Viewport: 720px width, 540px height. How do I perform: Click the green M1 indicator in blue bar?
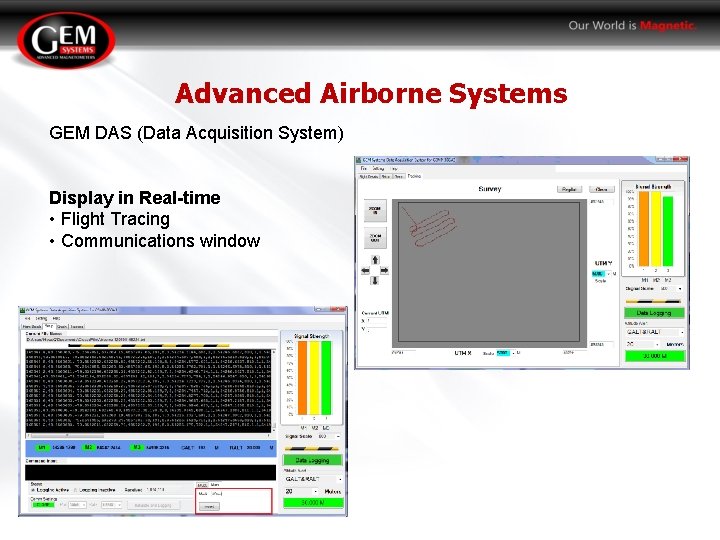pyautogui.click(x=42, y=447)
